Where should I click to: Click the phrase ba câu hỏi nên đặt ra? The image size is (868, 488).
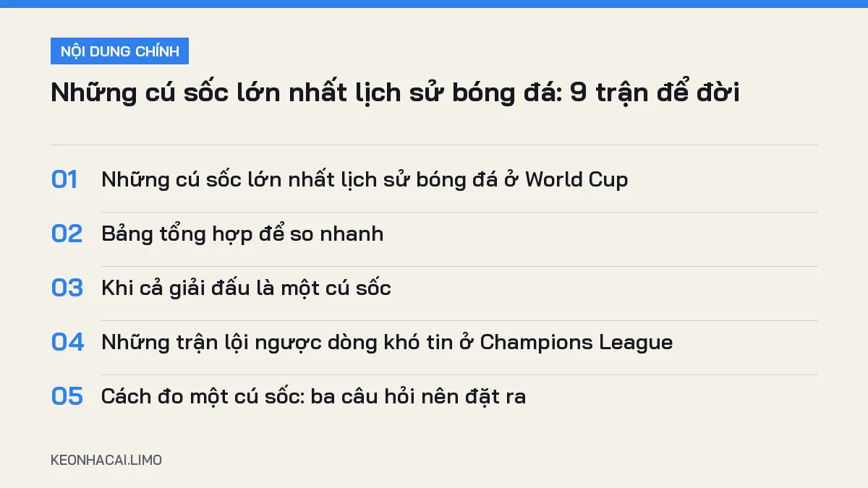418,396
